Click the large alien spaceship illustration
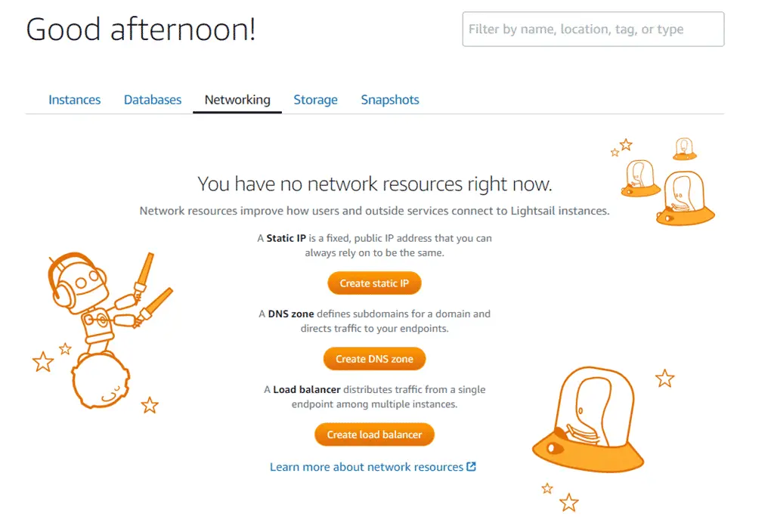Image resolution: width=774 pixels, height=532 pixels. tap(588, 419)
